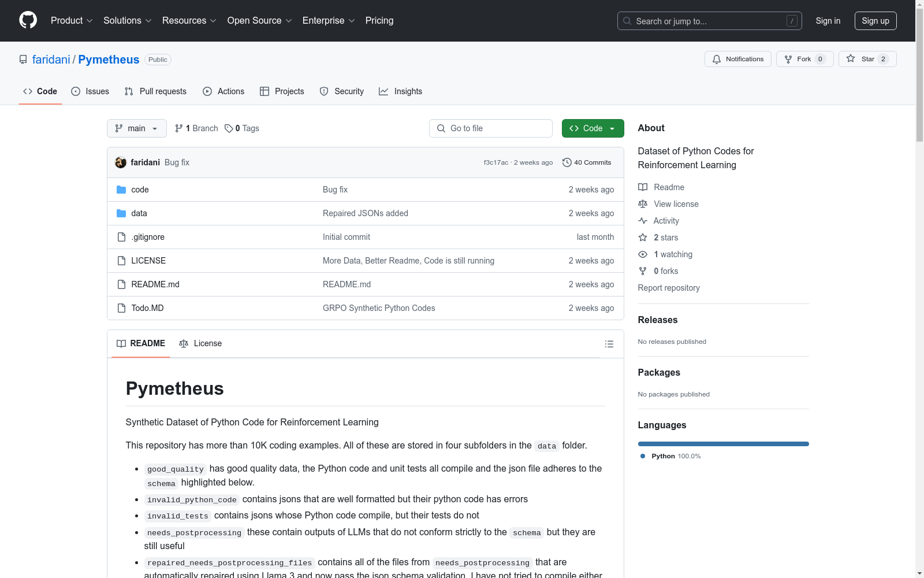
Task: Click the Releases heading link
Action: [x=658, y=320]
